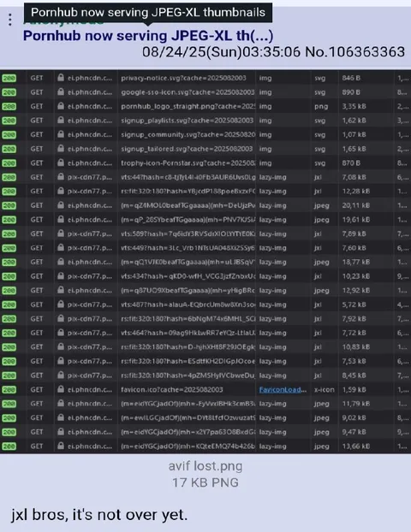Select the rs:fit:320:180?hash=ESdtfKH2 request name
Screen dimensions: 411x532
click(x=188, y=361)
